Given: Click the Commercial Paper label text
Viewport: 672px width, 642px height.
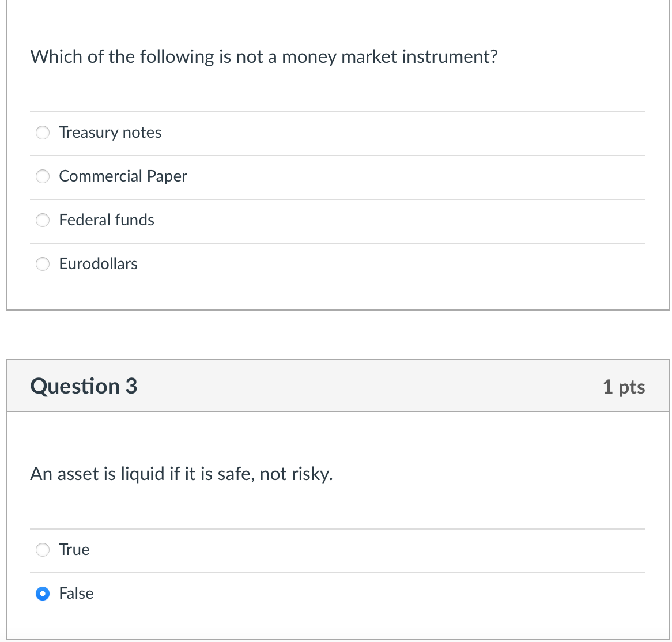Looking at the screenshot, I should point(123,176).
